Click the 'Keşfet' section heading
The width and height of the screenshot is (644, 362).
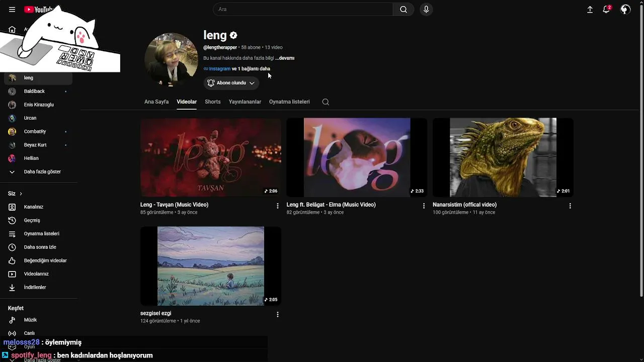16,308
